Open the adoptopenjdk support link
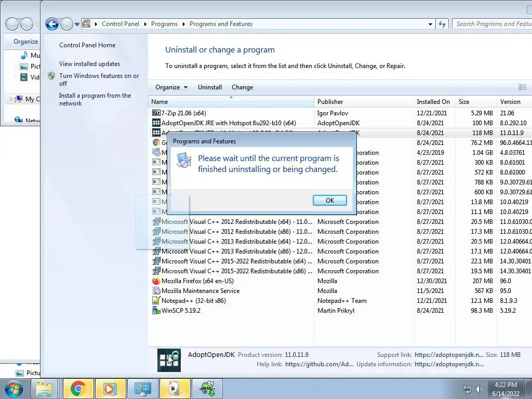Screen dimensions: 532x399 point(449,354)
